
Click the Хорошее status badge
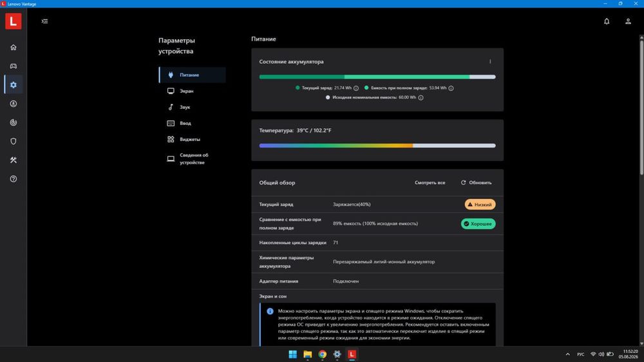click(478, 224)
